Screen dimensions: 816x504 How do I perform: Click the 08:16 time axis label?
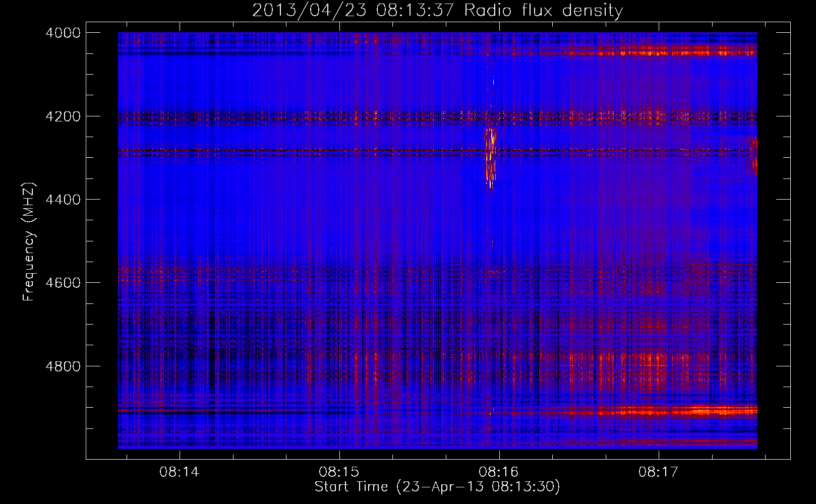[499, 472]
